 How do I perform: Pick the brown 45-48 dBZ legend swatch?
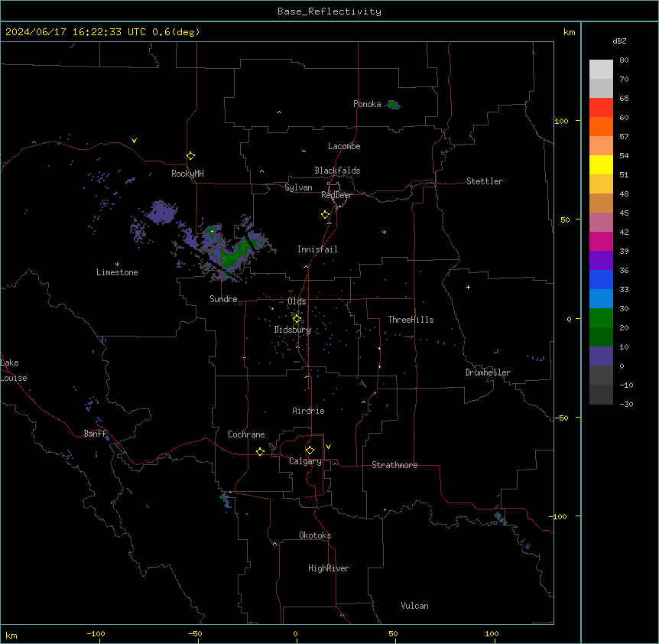[x=601, y=203]
